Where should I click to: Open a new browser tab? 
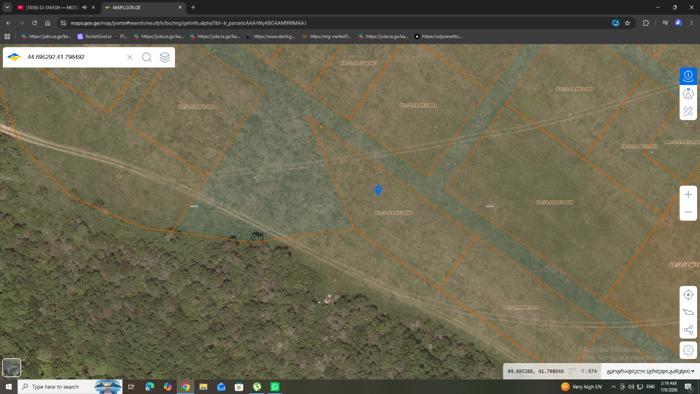click(193, 8)
